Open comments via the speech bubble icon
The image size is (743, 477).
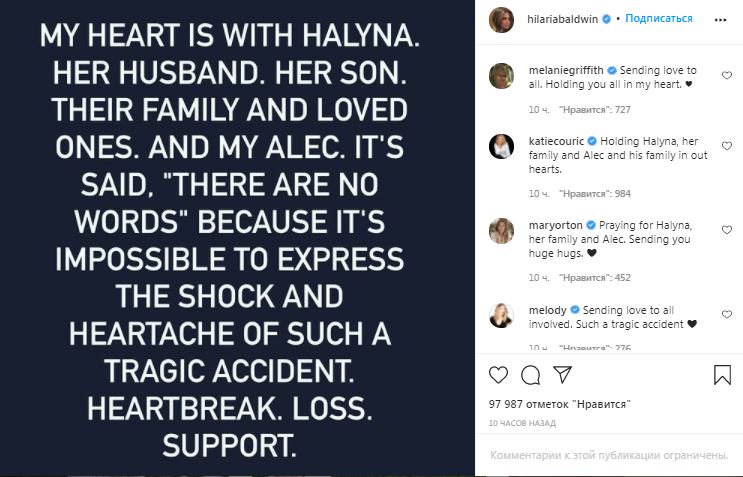point(531,375)
